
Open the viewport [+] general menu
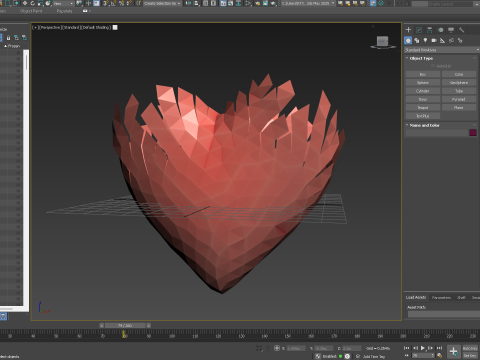(35, 27)
